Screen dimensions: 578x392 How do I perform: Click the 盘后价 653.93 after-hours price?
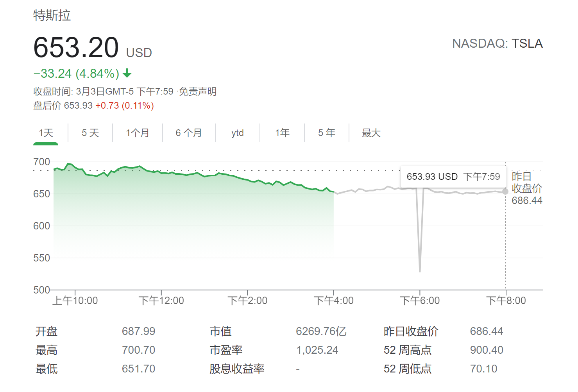(78, 106)
